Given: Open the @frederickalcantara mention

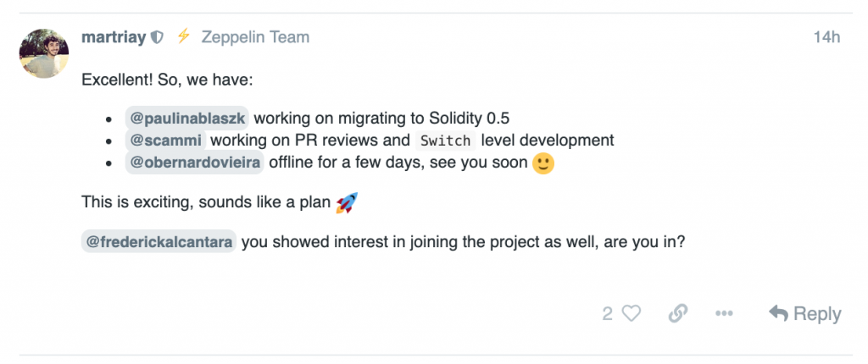Looking at the screenshot, I should pos(159,242).
